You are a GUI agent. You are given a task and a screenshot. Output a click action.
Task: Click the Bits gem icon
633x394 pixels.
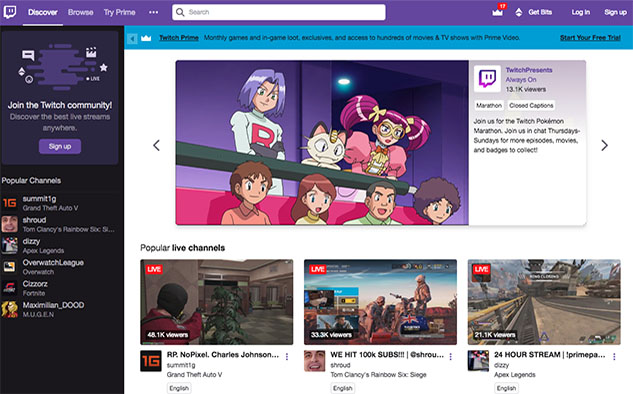click(x=519, y=13)
